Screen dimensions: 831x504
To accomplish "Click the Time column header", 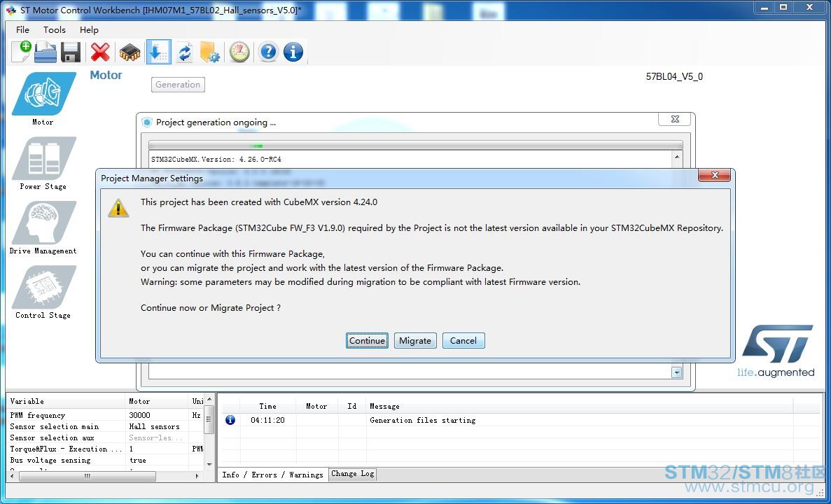I will (267, 406).
